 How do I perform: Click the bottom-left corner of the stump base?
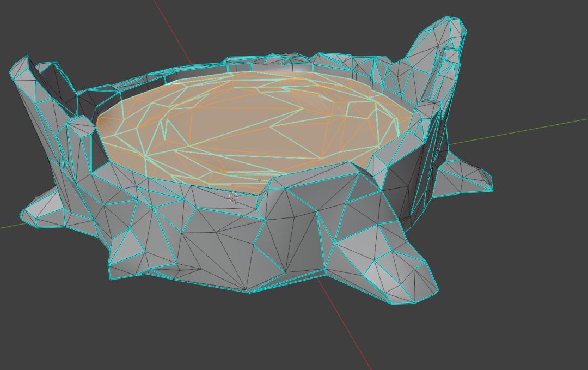112,277
